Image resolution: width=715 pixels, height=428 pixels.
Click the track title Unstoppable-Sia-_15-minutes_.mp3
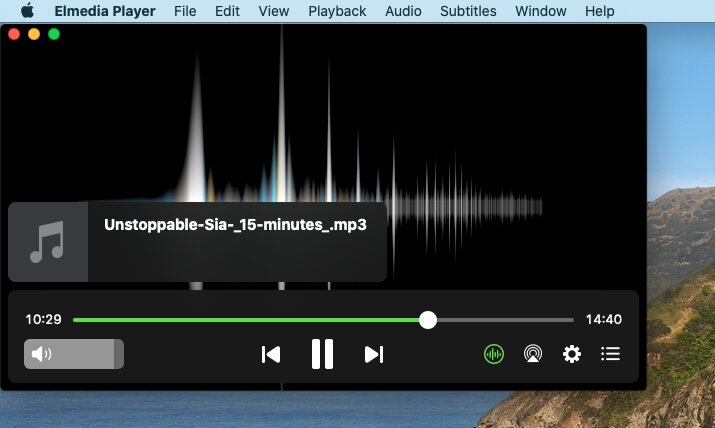pyautogui.click(x=235, y=225)
